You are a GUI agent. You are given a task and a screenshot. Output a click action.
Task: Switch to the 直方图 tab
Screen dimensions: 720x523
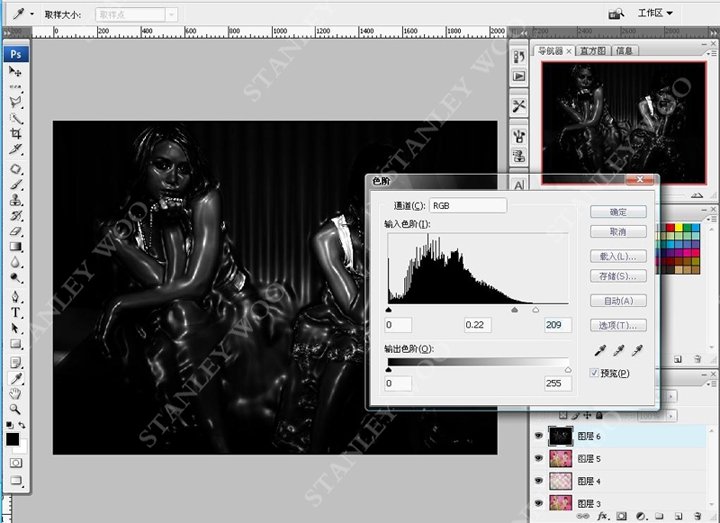pyautogui.click(x=592, y=50)
